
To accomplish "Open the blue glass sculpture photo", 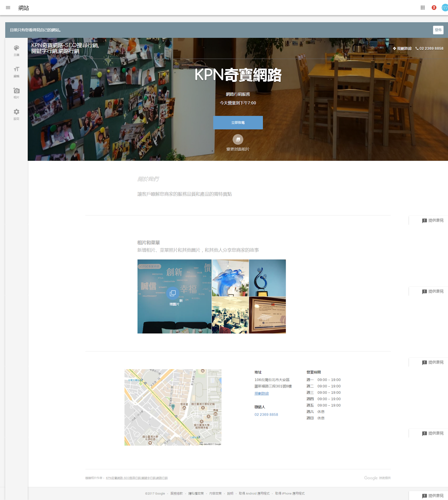I will (230, 278).
